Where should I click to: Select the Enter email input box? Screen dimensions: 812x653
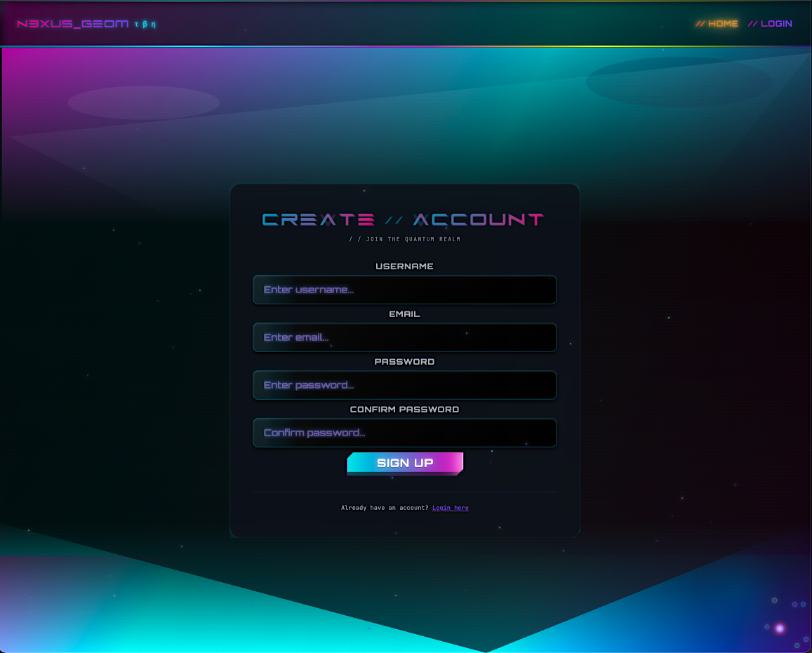click(x=404, y=337)
